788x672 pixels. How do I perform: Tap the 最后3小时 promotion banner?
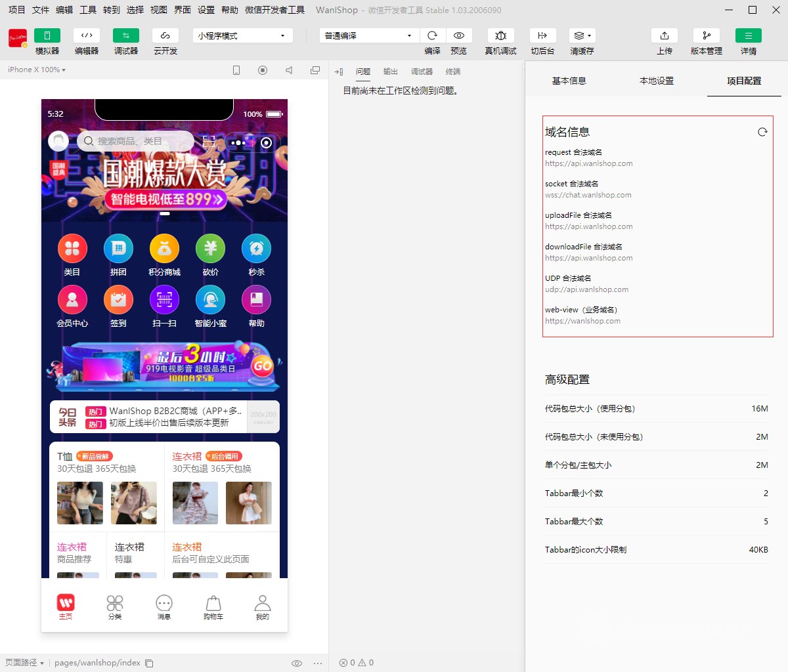pyautogui.click(x=164, y=366)
